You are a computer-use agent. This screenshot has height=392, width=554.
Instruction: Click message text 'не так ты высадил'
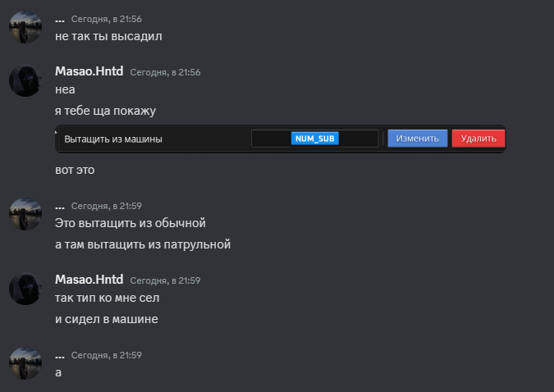click(108, 36)
